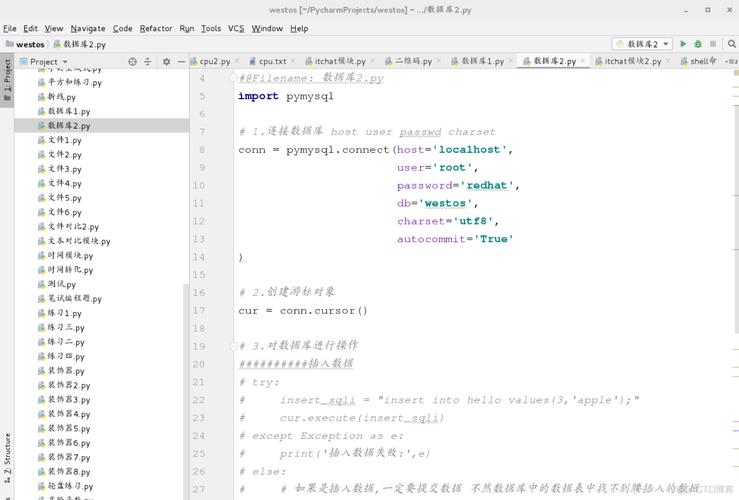739x500 pixels.
Task: Run the 数据库2 configuration with the green play button
Action: pos(683,44)
